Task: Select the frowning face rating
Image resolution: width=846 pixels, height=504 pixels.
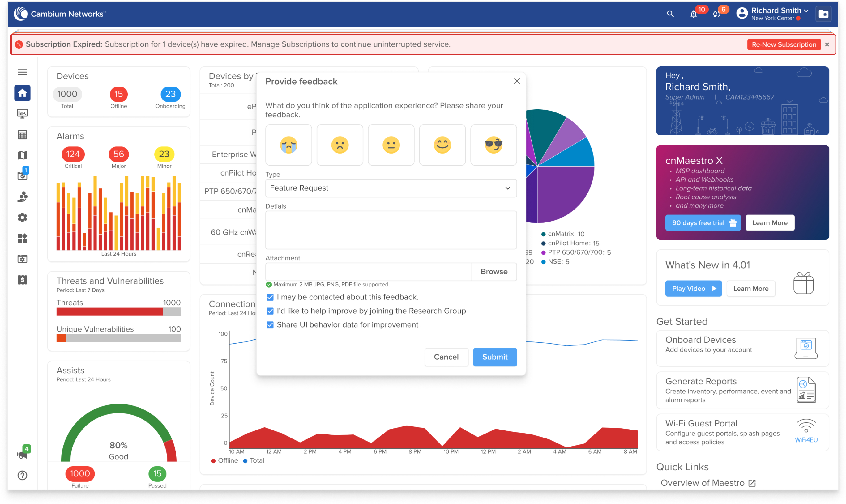Action: [340, 145]
